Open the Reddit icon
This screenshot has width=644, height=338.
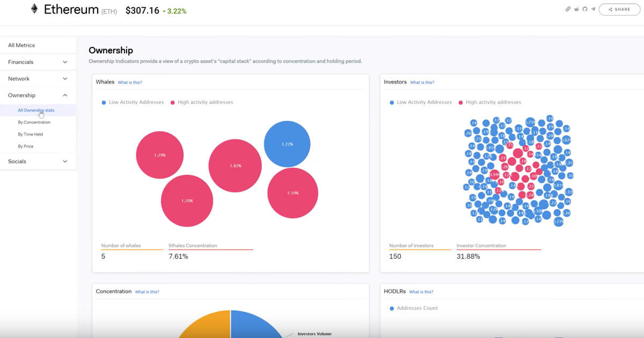coord(576,9)
